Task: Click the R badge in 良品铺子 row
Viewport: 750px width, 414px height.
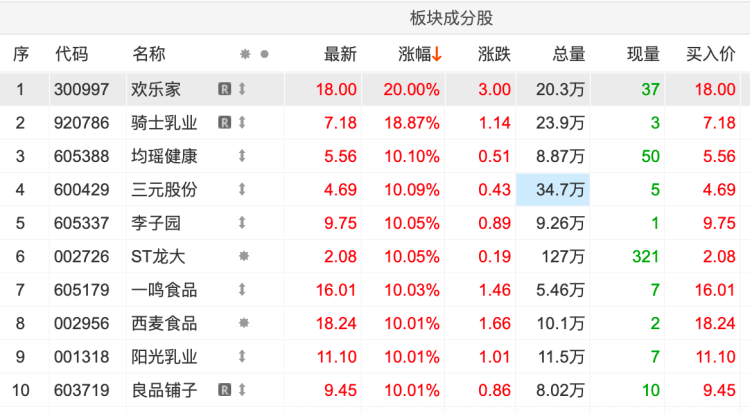Action: click(x=224, y=390)
